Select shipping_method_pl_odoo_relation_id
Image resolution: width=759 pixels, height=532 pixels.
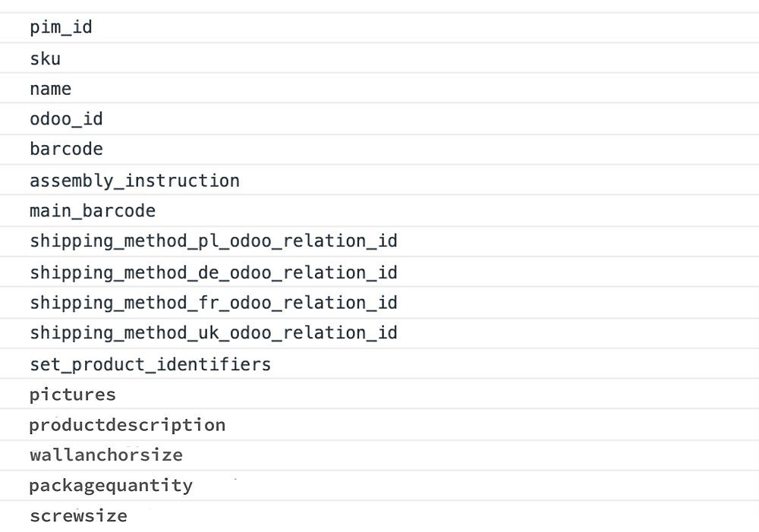(x=213, y=241)
